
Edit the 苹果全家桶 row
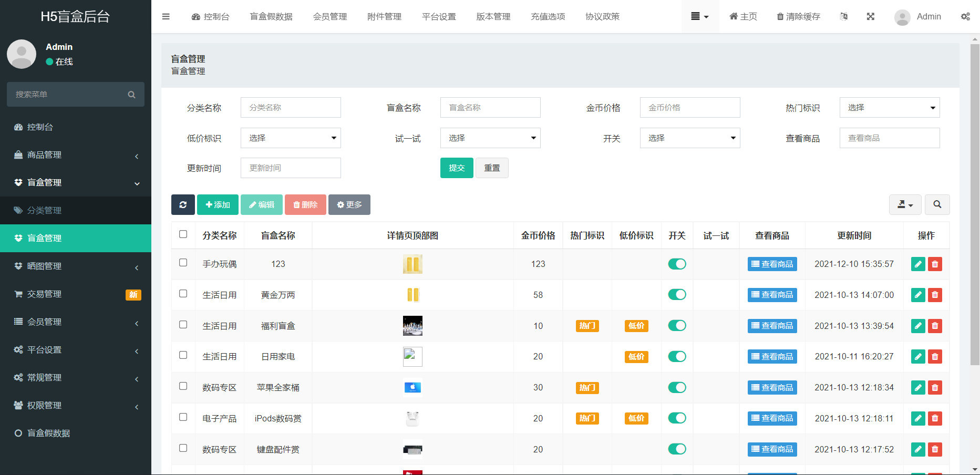pos(918,388)
